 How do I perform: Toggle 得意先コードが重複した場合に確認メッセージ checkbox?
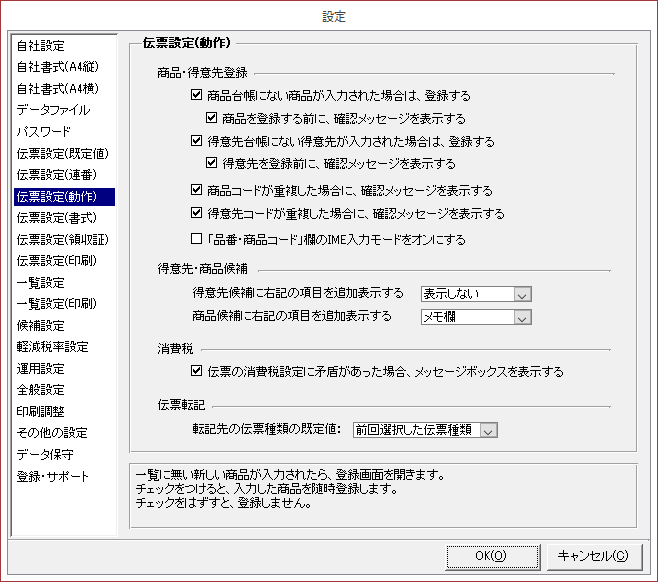point(196,213)
